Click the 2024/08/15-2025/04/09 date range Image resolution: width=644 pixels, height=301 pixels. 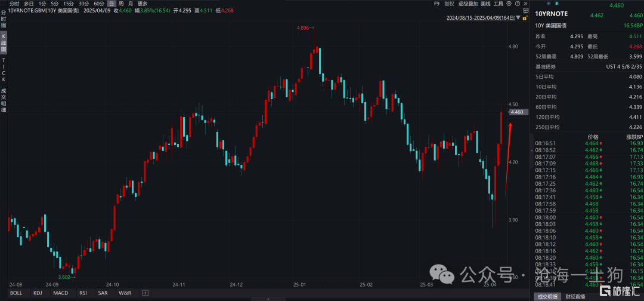[x=481, y=18]
